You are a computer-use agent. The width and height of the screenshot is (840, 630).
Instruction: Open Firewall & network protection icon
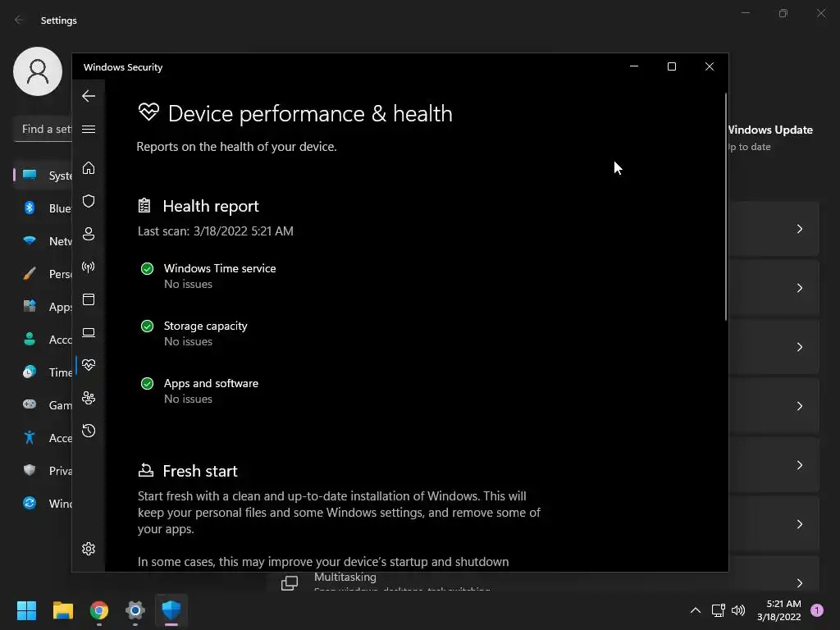(89, 267)
